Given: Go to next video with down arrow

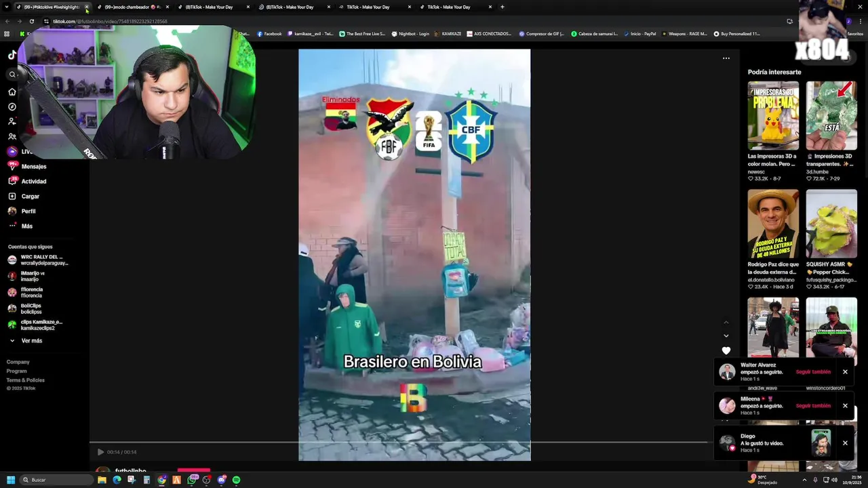Looking at the screenshot, I should coord(726,335).
